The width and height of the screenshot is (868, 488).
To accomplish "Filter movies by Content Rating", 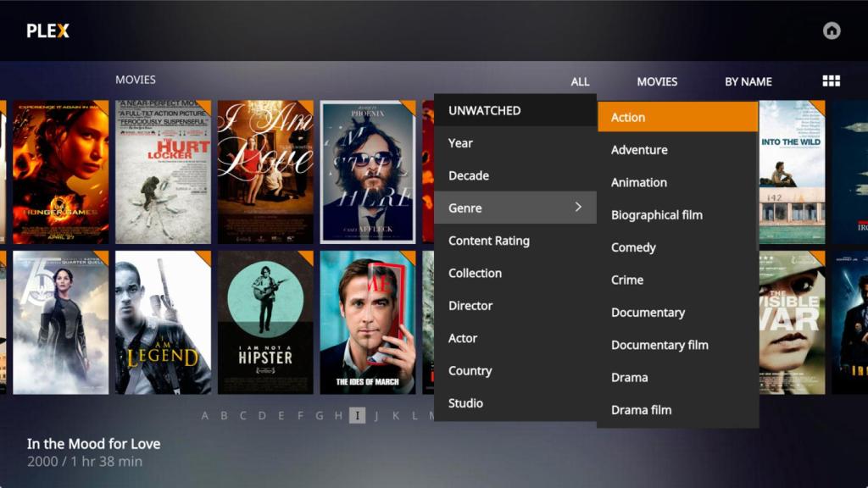I will tap(489, 241).
